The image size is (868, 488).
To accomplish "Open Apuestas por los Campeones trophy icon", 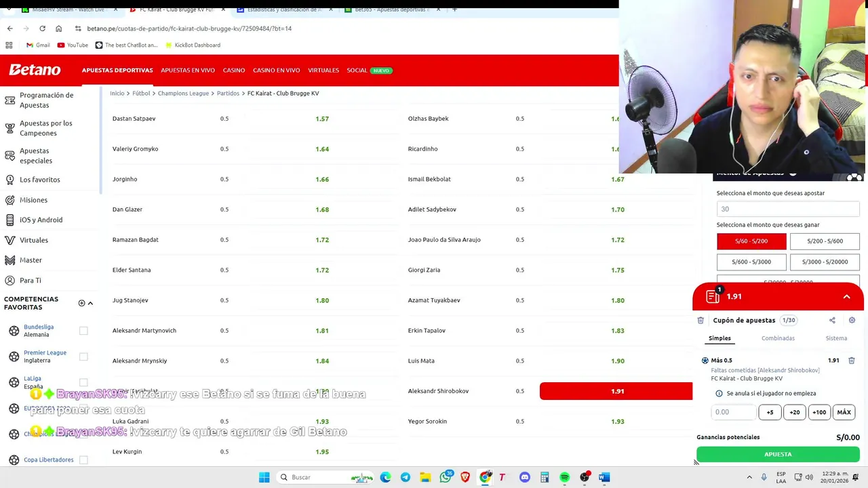I will [9, 128].
